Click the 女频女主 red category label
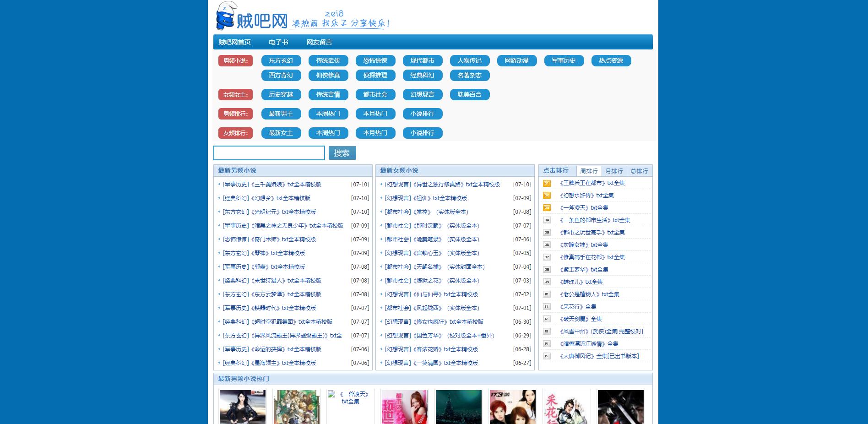The height and width of the screenshot is (424, 868). point(235,95)
